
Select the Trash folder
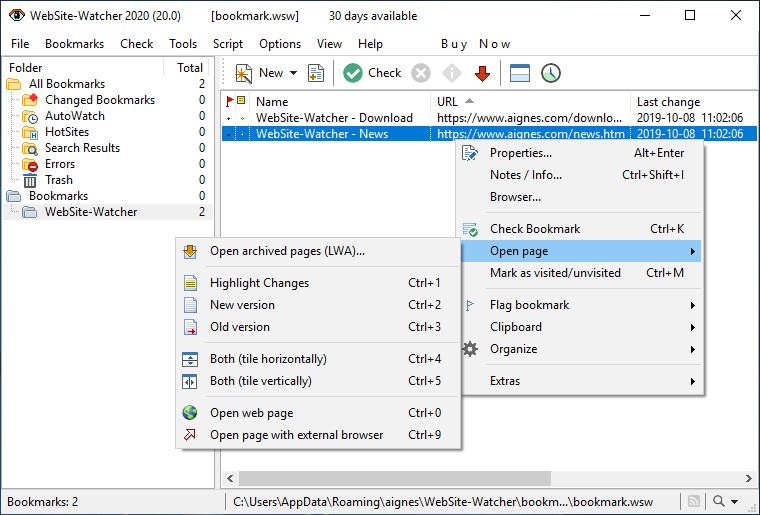pos(58,180)
